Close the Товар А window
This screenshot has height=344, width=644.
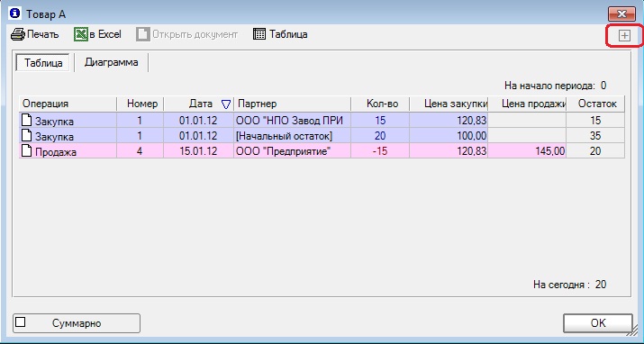[621, 14]
